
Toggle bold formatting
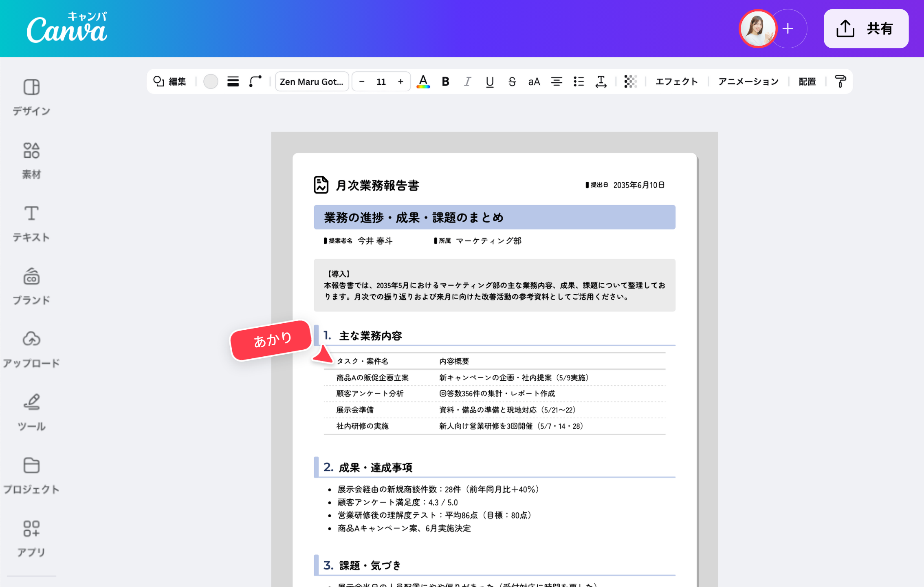pos(446,82)
